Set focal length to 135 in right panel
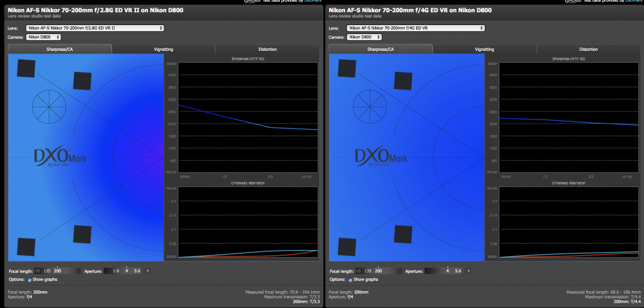The image size is (644, 308). coord(367,271)
